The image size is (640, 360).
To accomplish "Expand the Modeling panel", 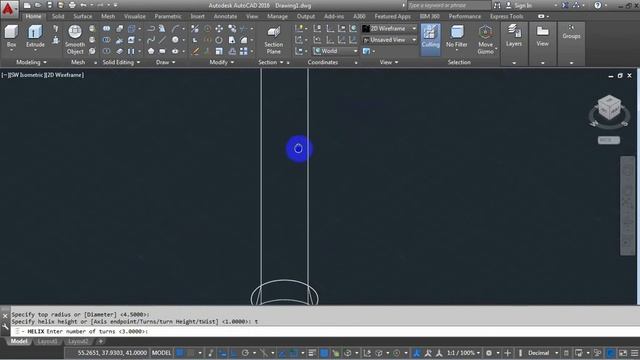I will point(31,62).
